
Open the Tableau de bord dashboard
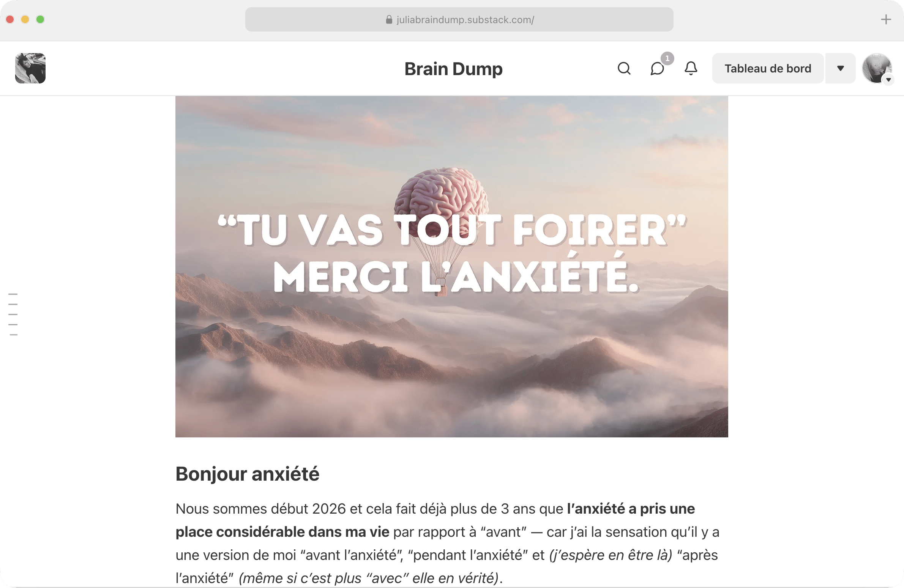(x=768, y=68)
